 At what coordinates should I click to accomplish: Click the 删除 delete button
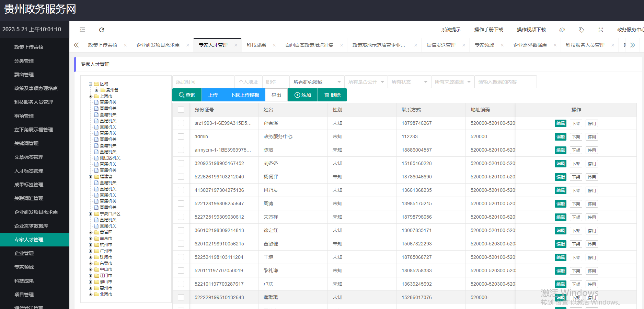tap(332, 95)
